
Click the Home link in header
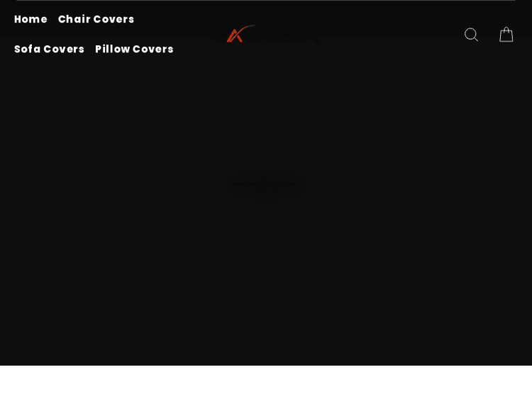pos(31,19)
